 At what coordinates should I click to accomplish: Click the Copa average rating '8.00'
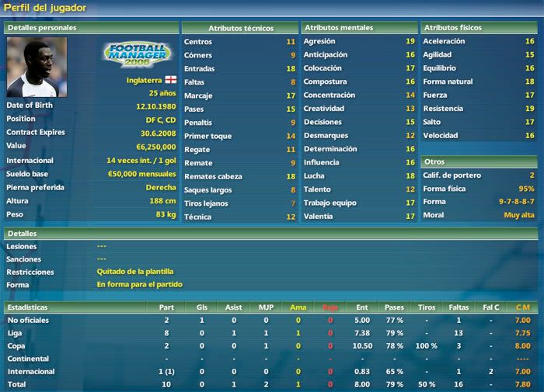[522, 346]
